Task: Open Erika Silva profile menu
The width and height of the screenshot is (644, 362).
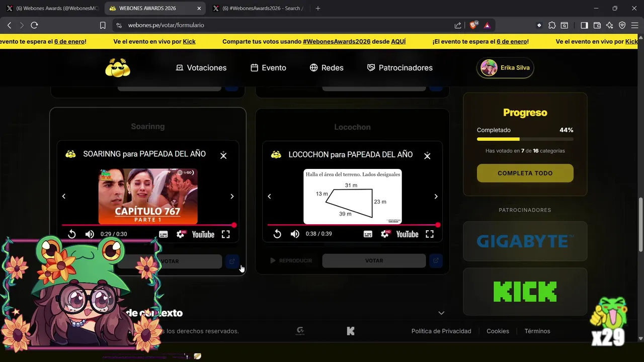Action: (505, 67)
